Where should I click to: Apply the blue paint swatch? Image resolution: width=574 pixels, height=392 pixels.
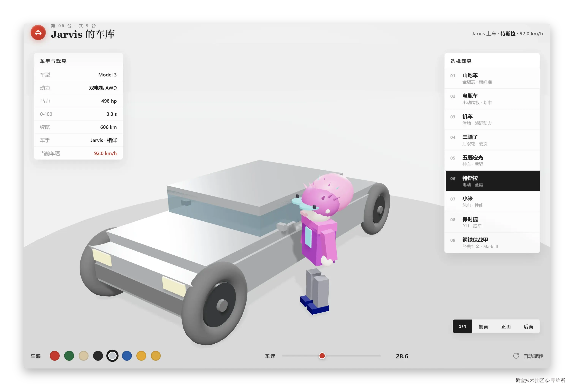[127, 356]
